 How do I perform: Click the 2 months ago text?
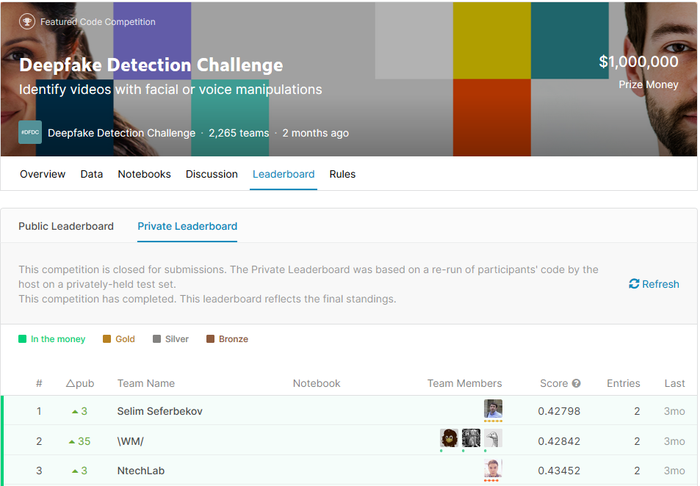coord(316,133)
